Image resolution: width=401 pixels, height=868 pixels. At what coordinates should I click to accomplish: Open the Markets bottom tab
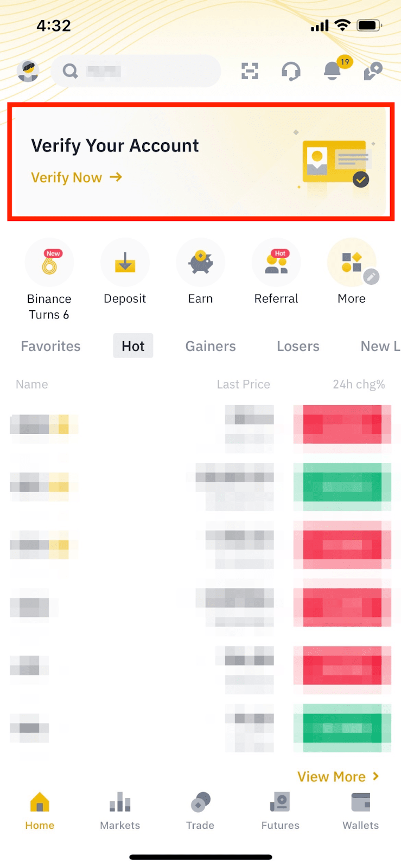120,810
